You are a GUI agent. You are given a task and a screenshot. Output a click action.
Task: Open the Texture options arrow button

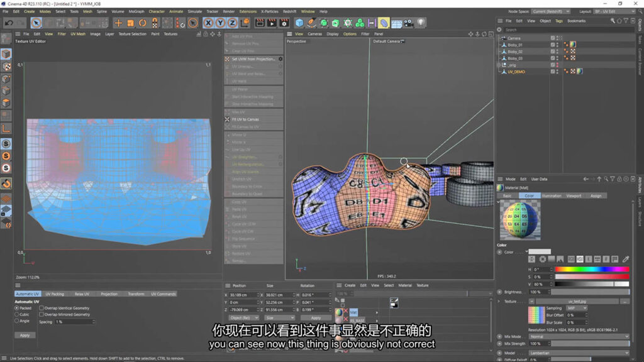coord(531,301)
